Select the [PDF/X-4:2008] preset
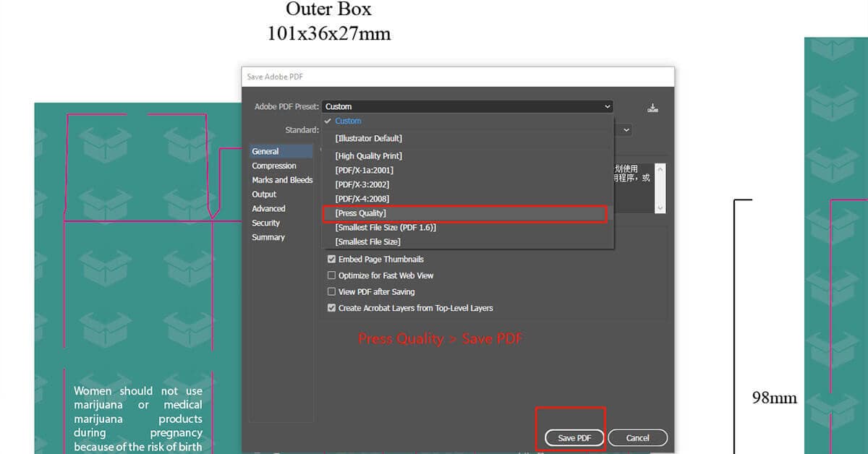 pyautogui.click(x=467, y=199)
